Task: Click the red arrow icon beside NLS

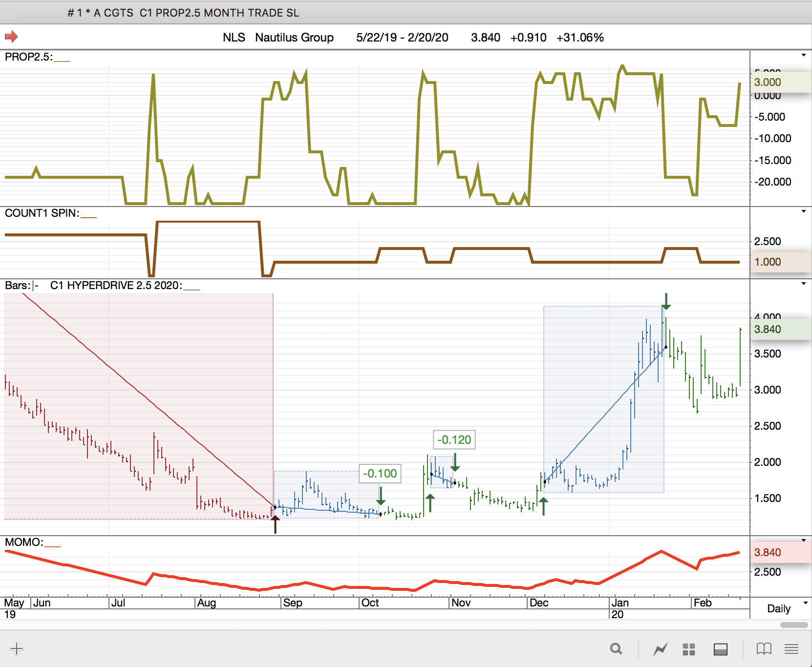Action: coord(11,37)
